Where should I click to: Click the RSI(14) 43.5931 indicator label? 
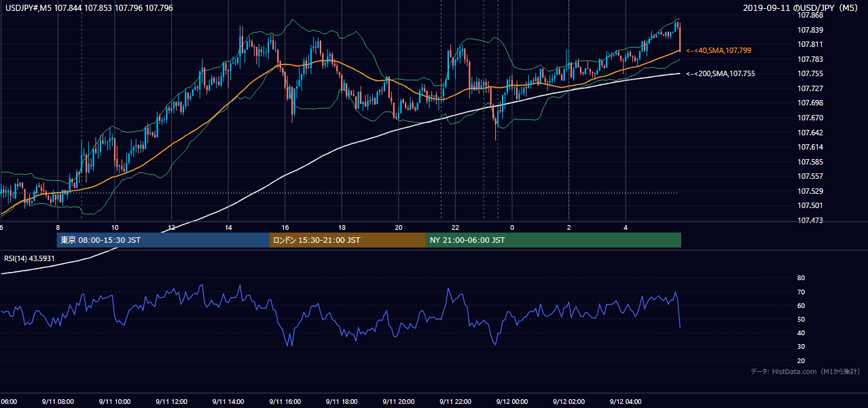(29, 258)
